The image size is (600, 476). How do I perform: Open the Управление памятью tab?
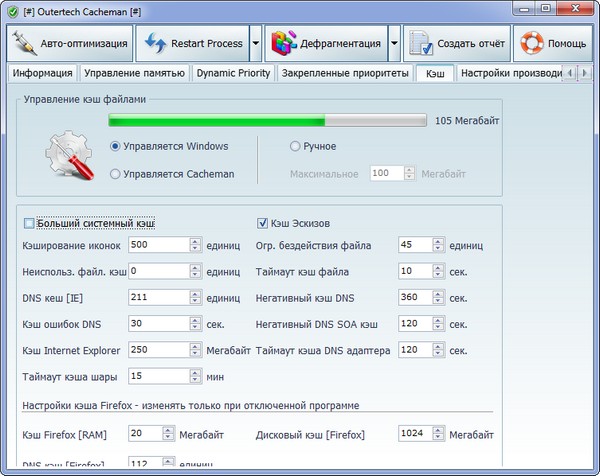[133, 74]
